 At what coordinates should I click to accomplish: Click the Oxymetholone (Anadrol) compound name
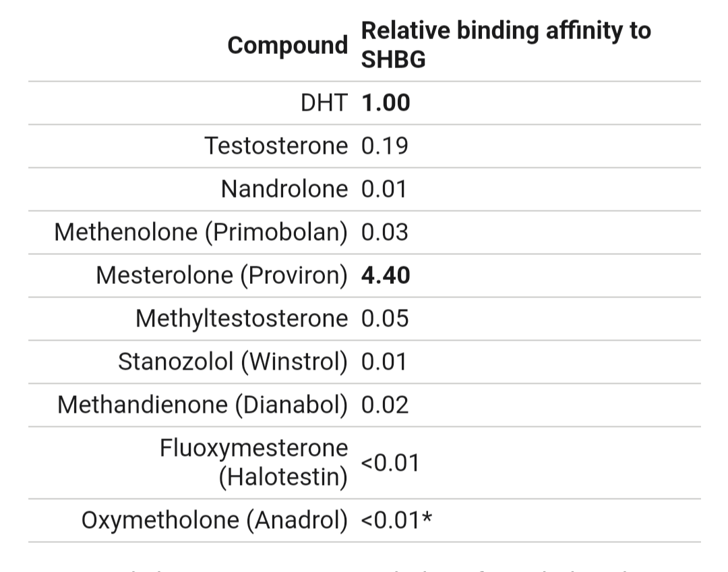click(x=214, y=520)
